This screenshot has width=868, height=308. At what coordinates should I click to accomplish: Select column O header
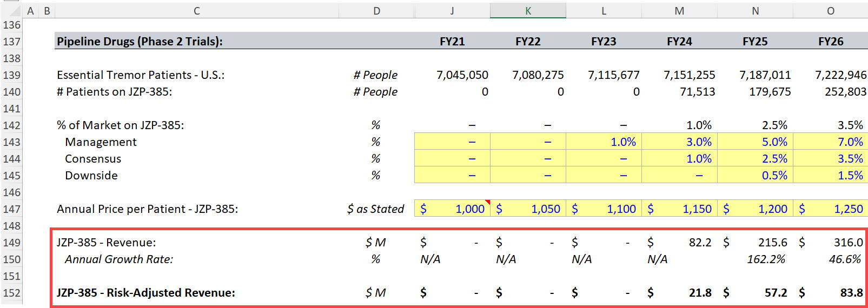[830, 11]
